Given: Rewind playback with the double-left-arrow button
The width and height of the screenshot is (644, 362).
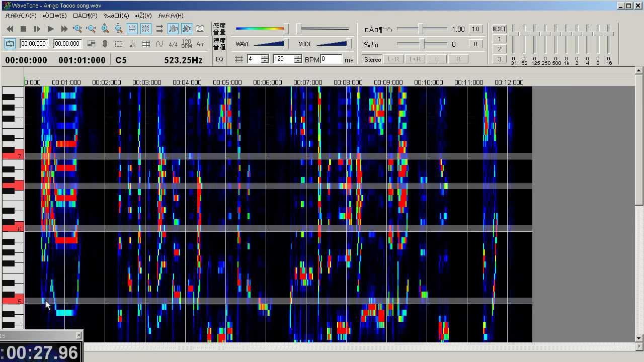Looking at the screenshot, I should pos(10,29).
